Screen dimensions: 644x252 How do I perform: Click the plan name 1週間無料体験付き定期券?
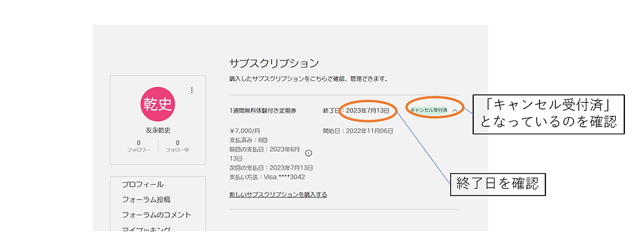(x=263, y=111)
